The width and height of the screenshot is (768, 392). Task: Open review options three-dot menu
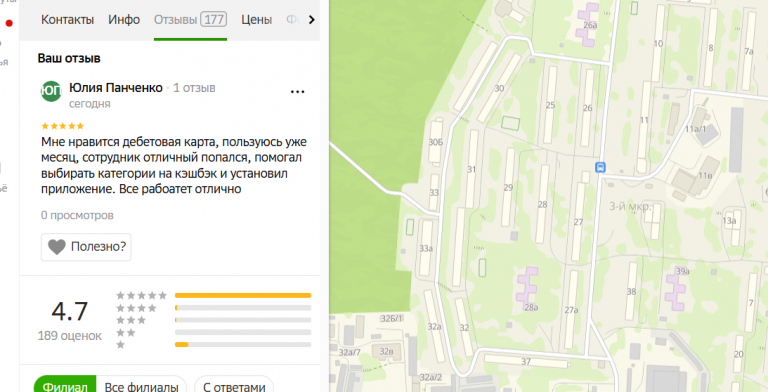(298, 92)
